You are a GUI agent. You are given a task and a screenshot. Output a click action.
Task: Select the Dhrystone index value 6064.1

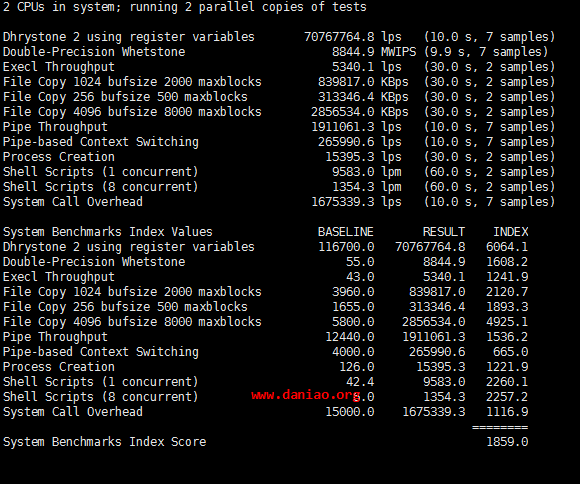(507, 247)
